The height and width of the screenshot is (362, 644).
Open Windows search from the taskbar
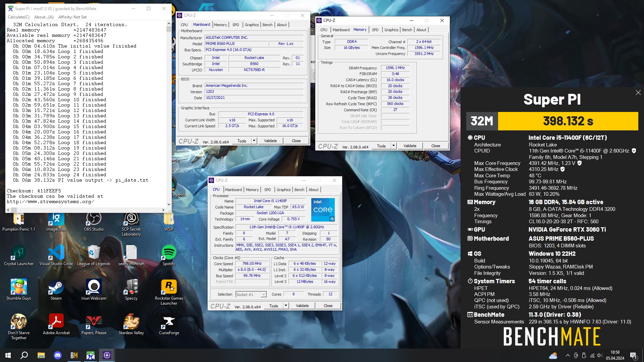pos(24,355)
